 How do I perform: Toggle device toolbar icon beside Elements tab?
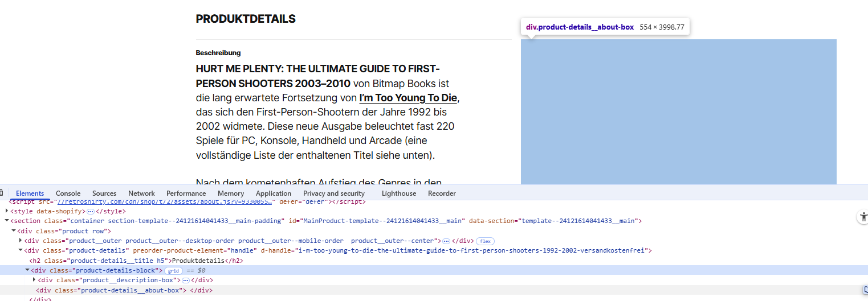coord(2,193)
